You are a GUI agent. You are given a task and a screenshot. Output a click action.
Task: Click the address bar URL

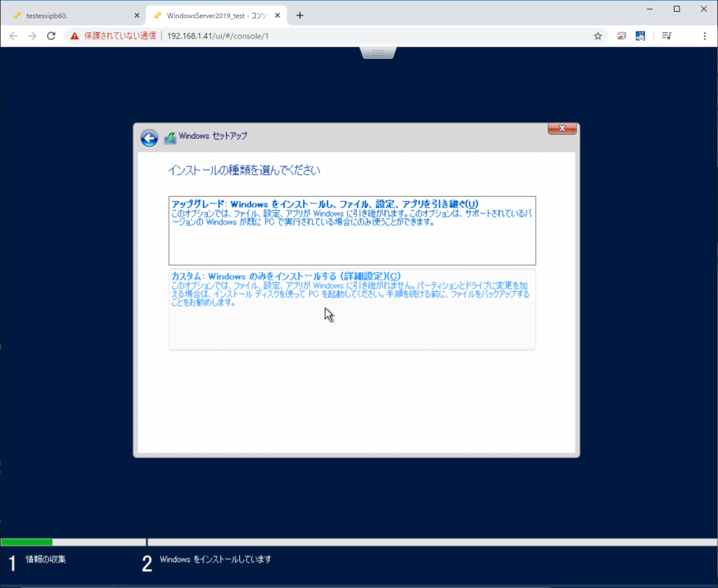coord(217,36)
